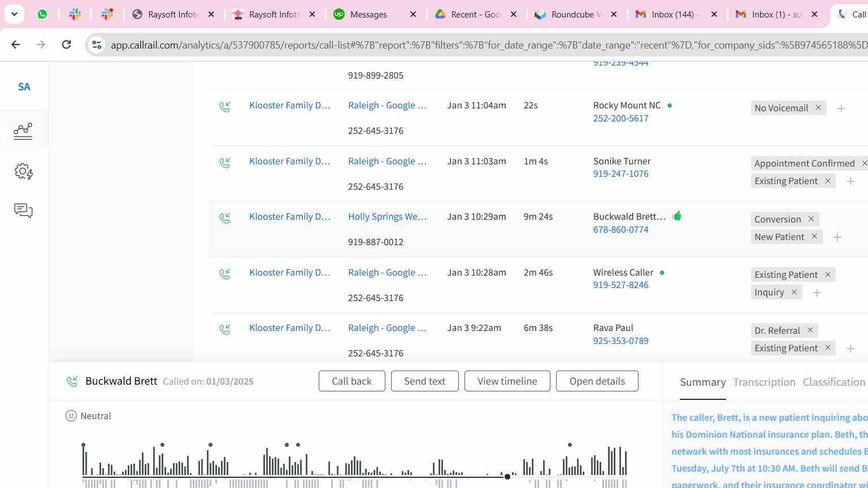Remove the No Voicemail tag

tap(818, 107)
